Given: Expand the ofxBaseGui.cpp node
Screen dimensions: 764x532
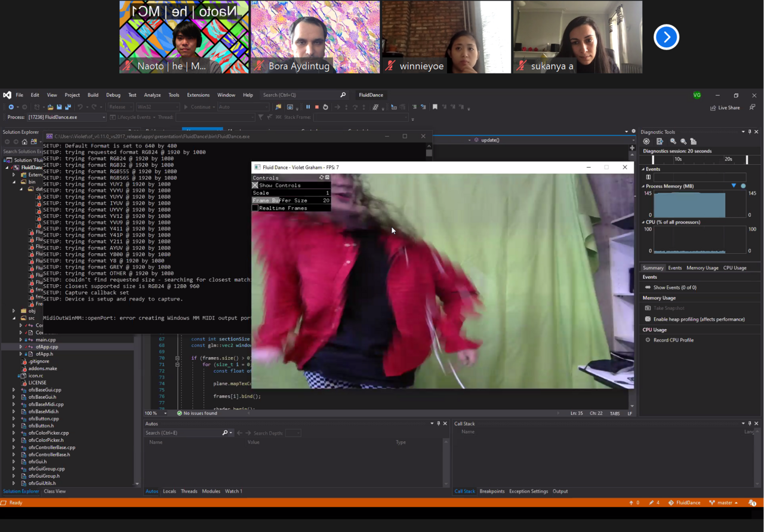Looking at the screenshot, I should pos(14,390).
